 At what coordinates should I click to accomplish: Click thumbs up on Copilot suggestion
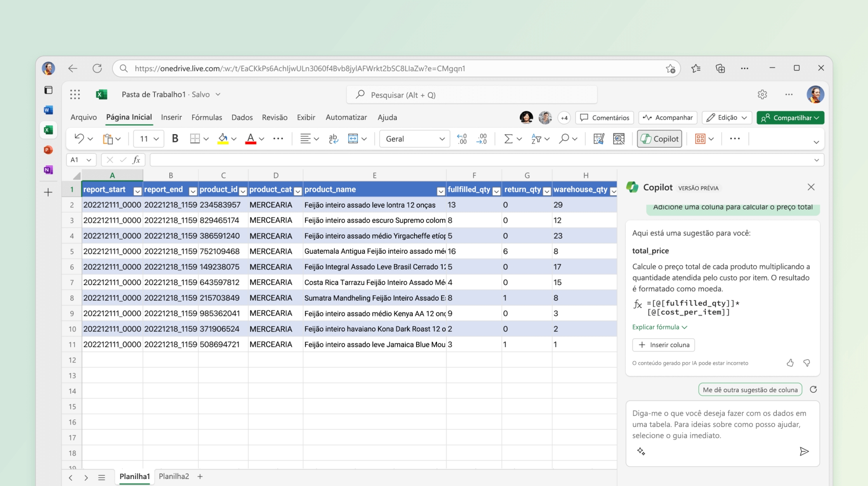pos(790,363)
